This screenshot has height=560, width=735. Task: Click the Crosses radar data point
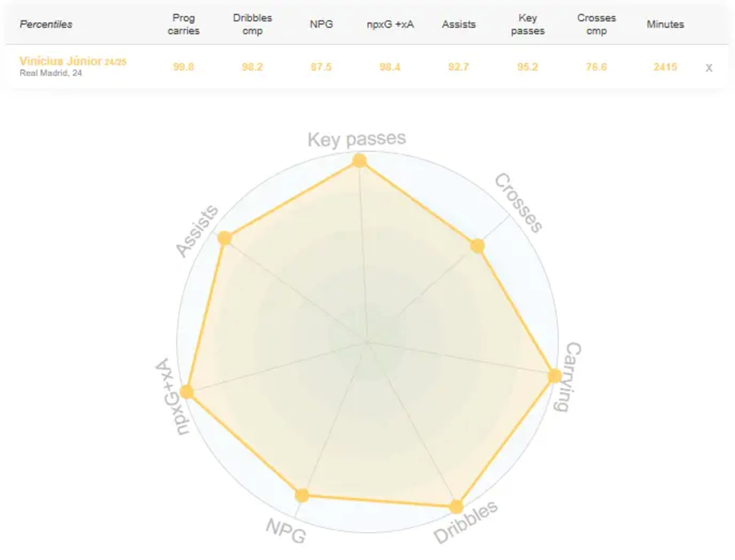pyautogui.click(x=477, y=246)
